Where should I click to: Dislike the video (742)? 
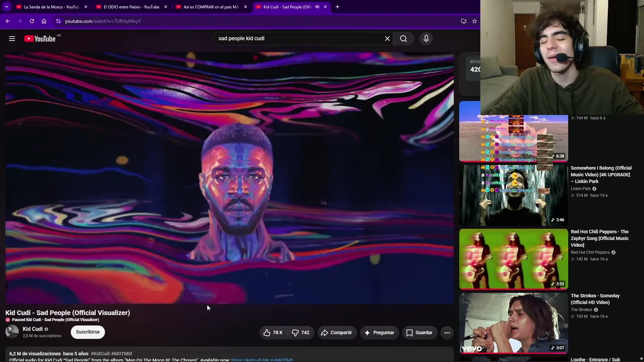tap(301, 332)
